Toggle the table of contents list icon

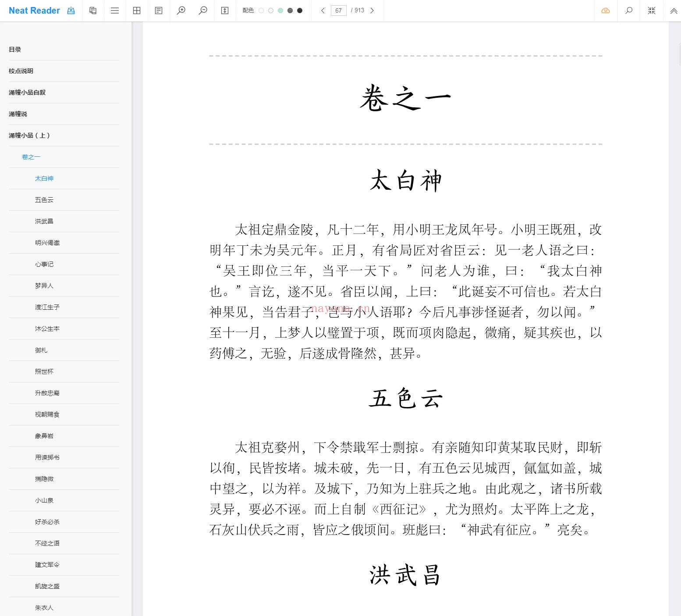(x=115, y=11)
